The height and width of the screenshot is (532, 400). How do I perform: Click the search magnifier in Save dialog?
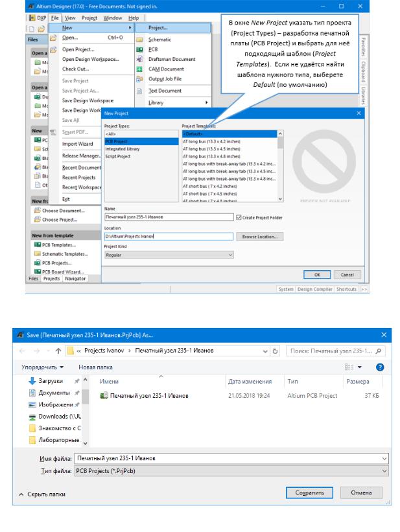(x=379, y=351)
